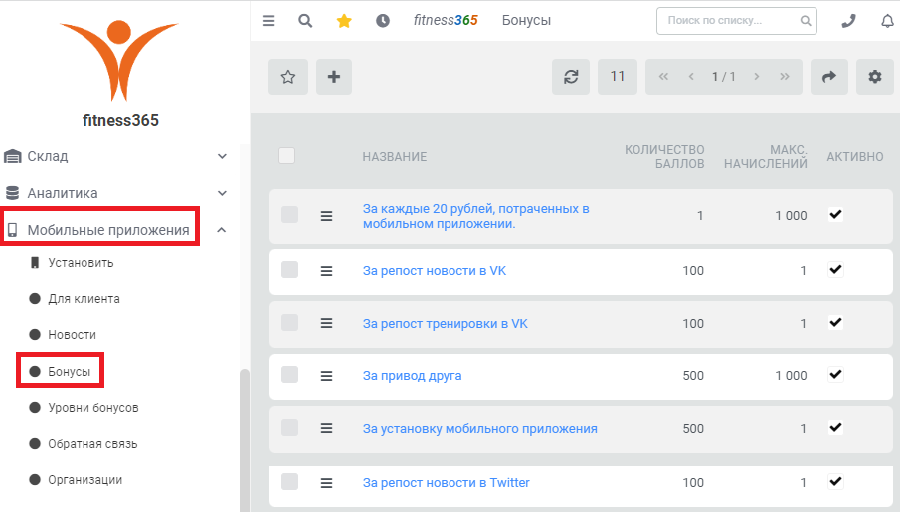Screen dimensions: 900x512
Task: Open Для клиента submenu item
Action: click(x=84, y=298)
